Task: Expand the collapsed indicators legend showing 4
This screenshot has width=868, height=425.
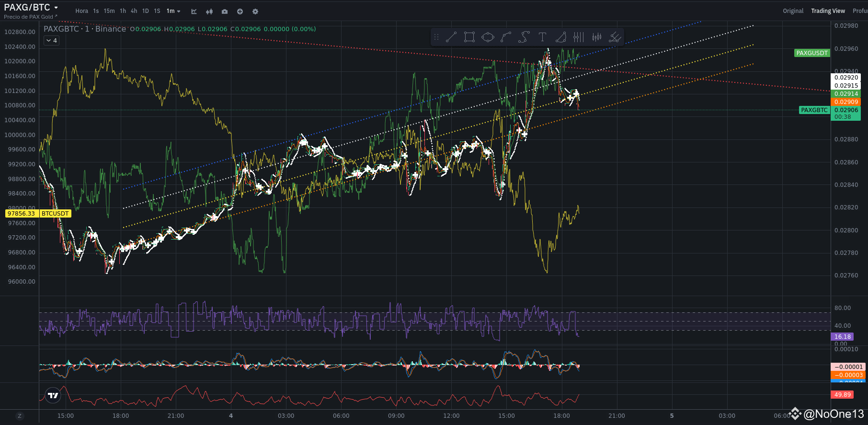Action: tap(51, 41)
